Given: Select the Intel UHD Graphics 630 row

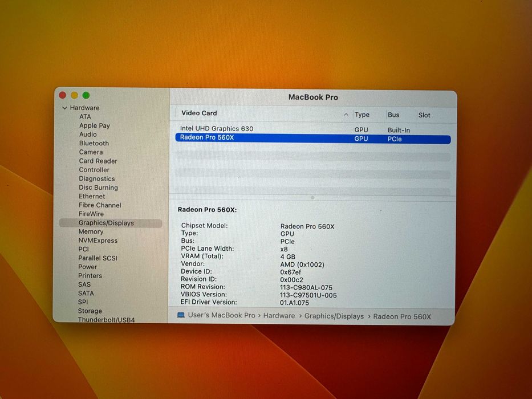Looking at the screenshot, I should click(x=313, y=129).
